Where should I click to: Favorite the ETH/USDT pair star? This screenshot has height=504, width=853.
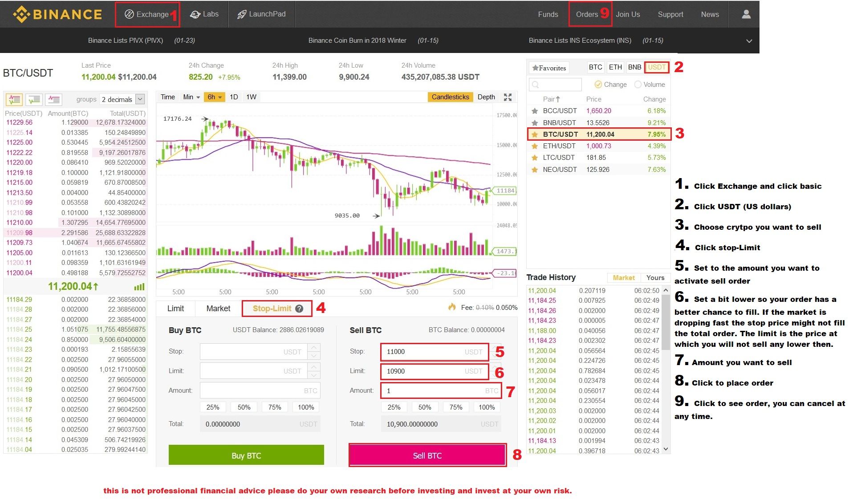coord(535,146)
